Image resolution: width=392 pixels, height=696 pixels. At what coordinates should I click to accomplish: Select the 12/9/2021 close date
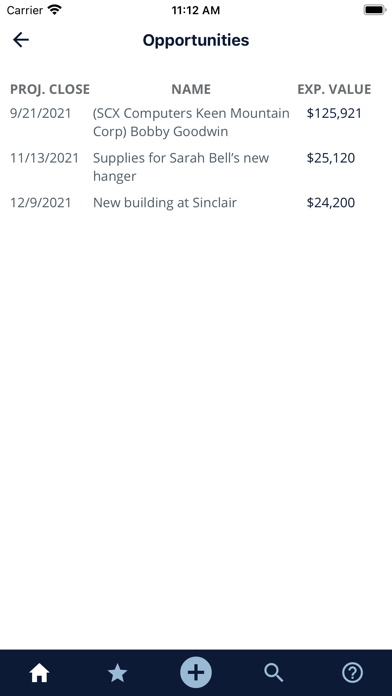click(40, 203)
